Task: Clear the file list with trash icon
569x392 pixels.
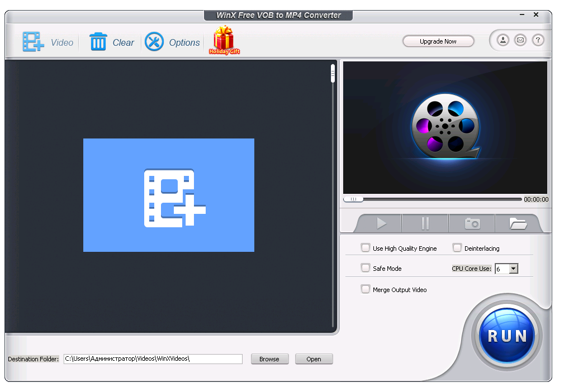Action: pos(112,42)
